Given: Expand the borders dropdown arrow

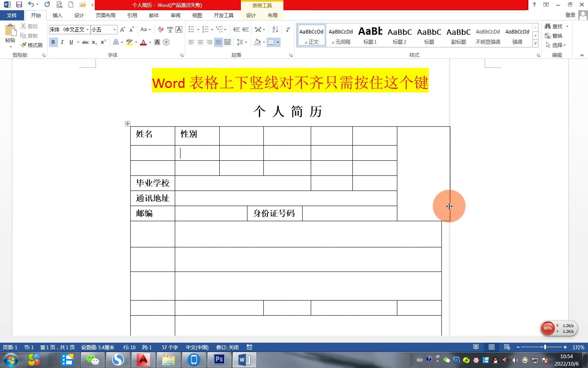Looking at the screenshot, I should tap(278, 42).
